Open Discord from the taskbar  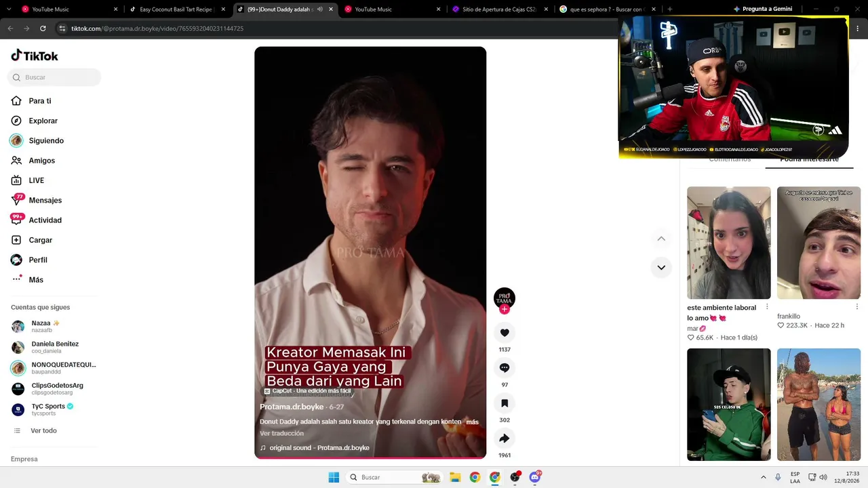[535, 477]
